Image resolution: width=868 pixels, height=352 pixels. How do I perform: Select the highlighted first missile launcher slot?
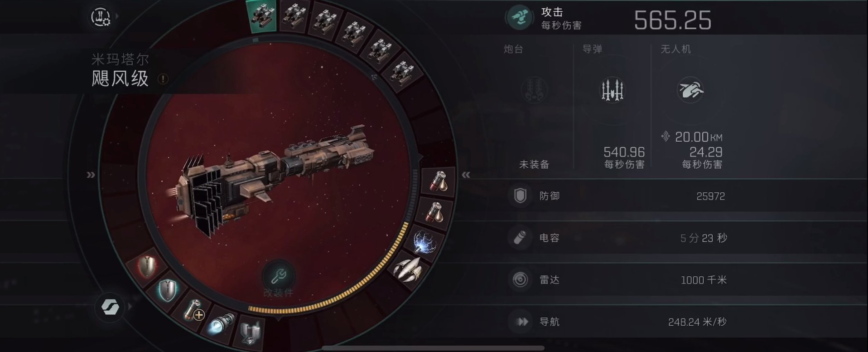[262, 15]
